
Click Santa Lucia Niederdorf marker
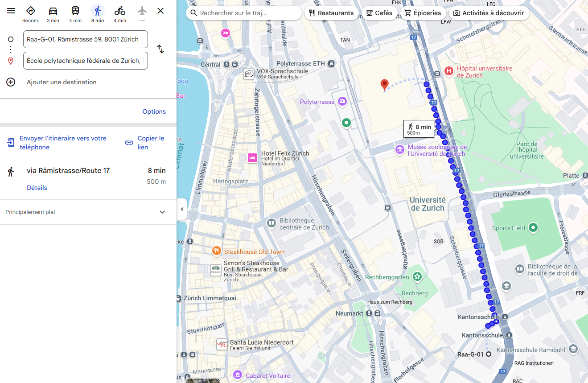222,344
